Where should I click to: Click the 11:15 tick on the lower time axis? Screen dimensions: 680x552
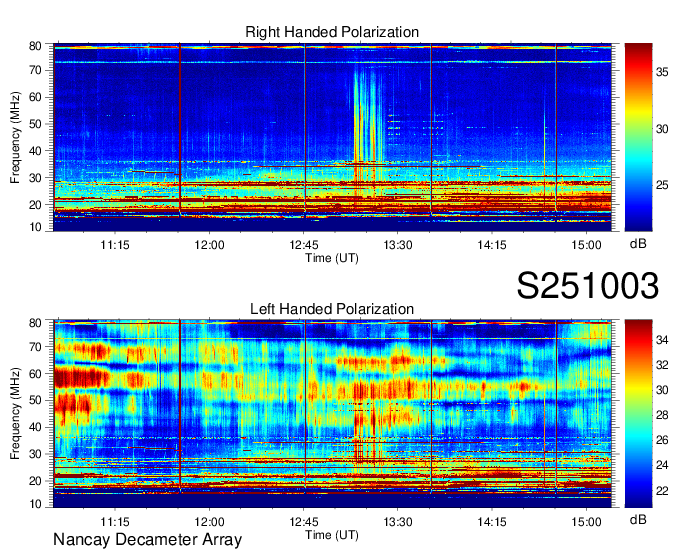coord(115,521)
